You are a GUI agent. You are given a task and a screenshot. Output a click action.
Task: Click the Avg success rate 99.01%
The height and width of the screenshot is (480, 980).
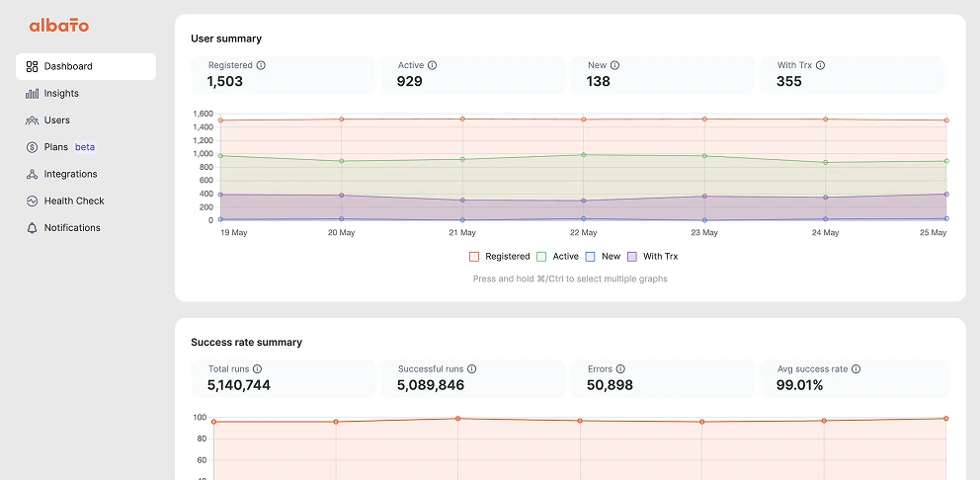tap(799, 385)
